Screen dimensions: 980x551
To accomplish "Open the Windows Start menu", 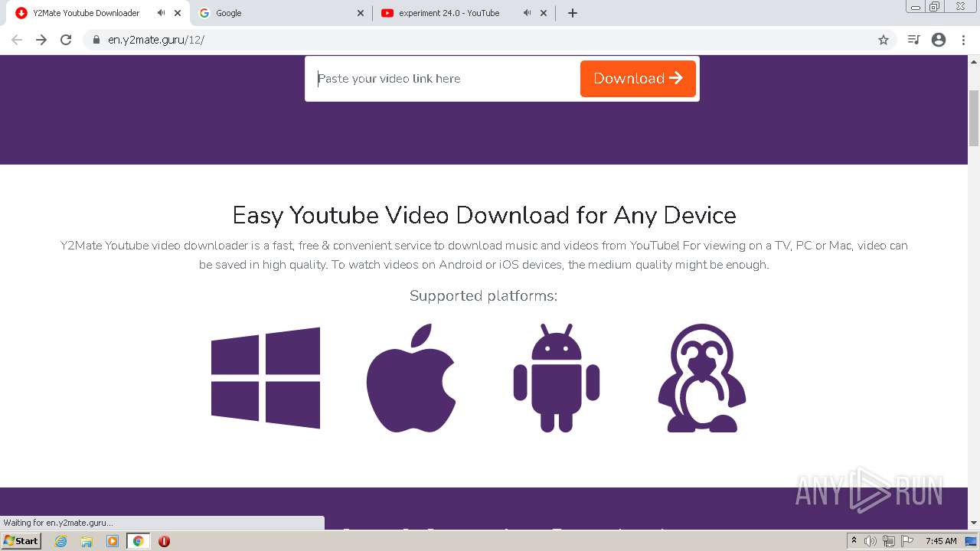I will [21, 541].
